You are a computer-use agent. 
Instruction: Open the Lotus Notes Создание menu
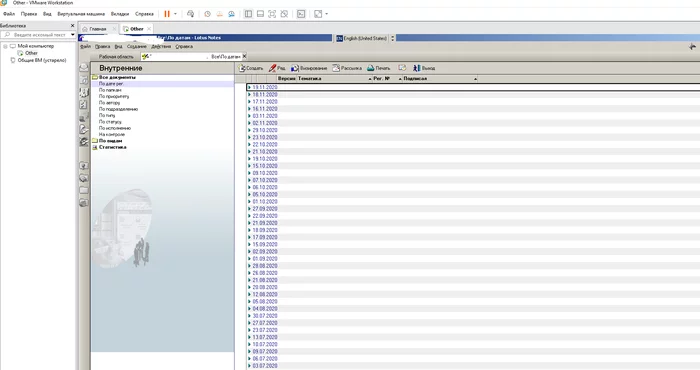tap(137, 46)
